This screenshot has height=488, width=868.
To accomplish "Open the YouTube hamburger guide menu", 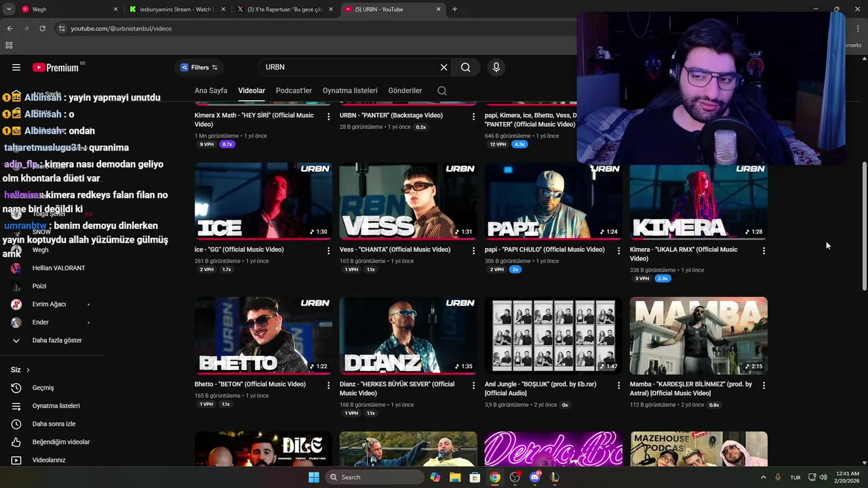I will pyautogui.click(x=16, y=67).
